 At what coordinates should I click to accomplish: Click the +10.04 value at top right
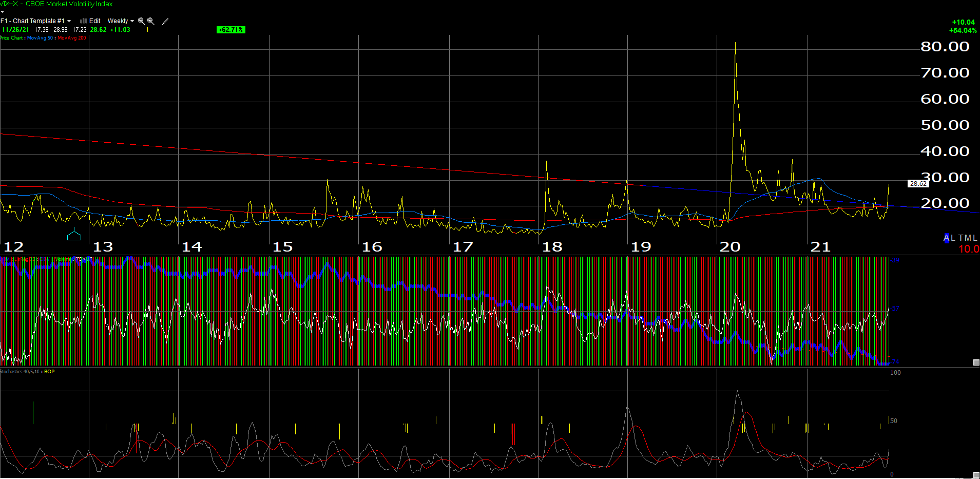pyautogui.click(x=964, y=22)
